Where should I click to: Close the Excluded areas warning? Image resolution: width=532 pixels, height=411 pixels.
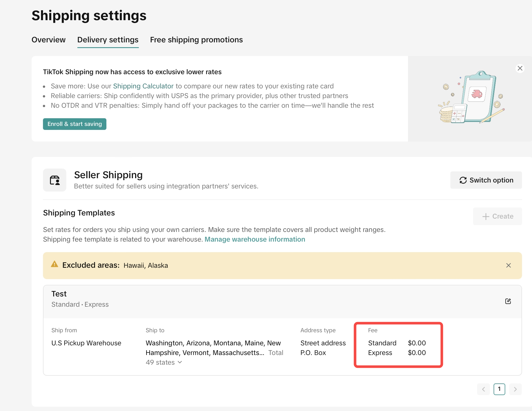508,265
